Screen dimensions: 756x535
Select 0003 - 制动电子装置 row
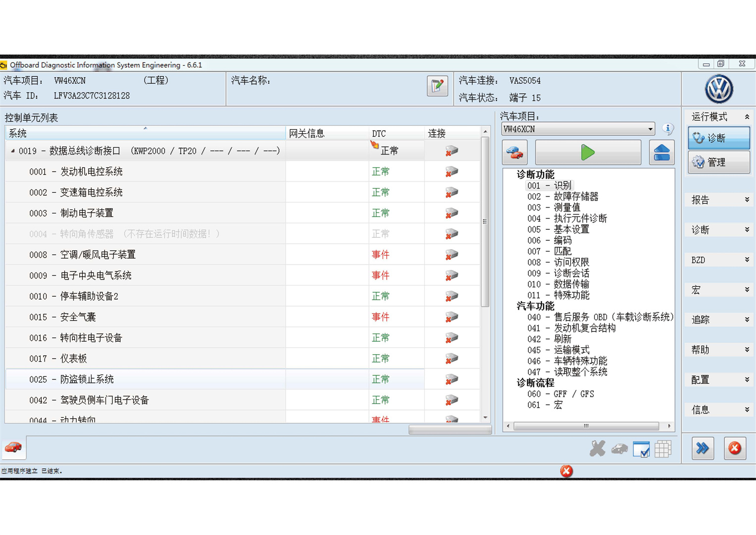[243, 214]
